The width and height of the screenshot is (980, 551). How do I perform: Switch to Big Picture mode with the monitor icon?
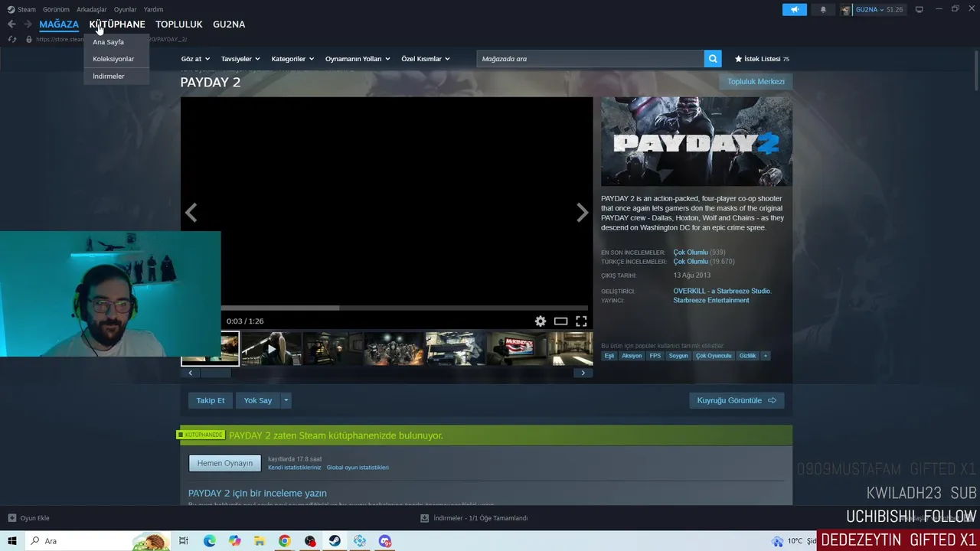(x=920, y=9)
